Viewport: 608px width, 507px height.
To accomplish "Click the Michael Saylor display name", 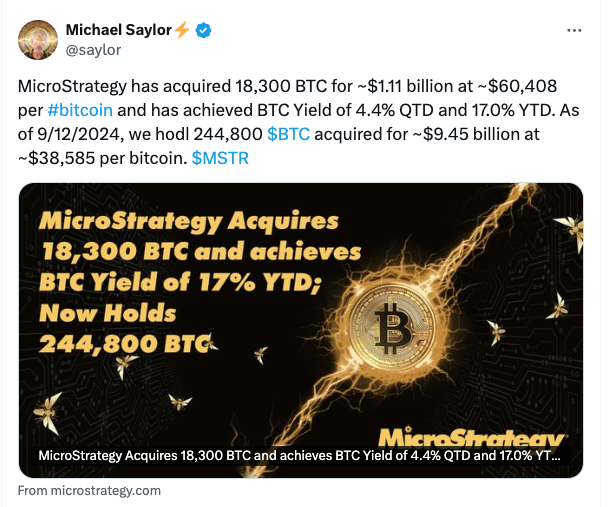I will (117, 30).
